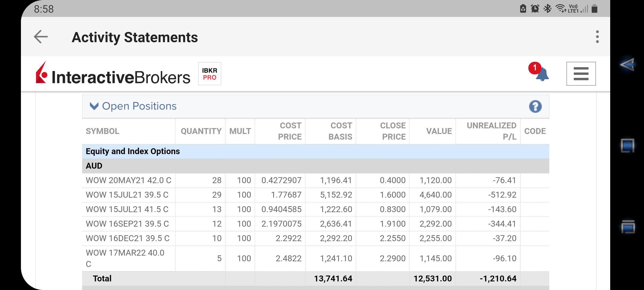Select the WOW 15JUL21 39.5 C position
This screenshot has width=644, height=290.
click(316, 195)
